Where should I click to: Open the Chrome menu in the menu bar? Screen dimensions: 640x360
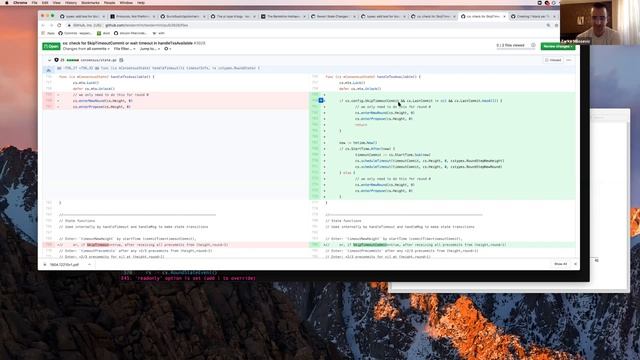click(20, 3)
